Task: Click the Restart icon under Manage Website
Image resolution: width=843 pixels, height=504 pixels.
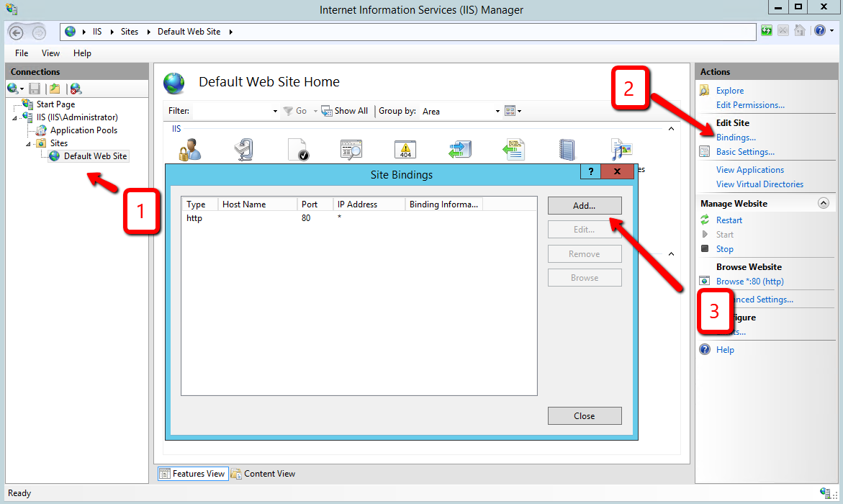Action: [x=705, y=220]
